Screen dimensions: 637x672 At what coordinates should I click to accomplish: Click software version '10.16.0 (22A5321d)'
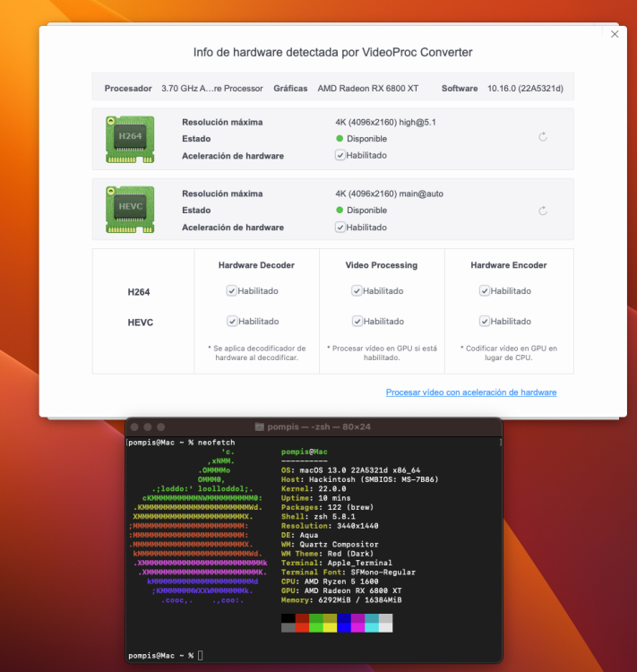click(525, 89)
